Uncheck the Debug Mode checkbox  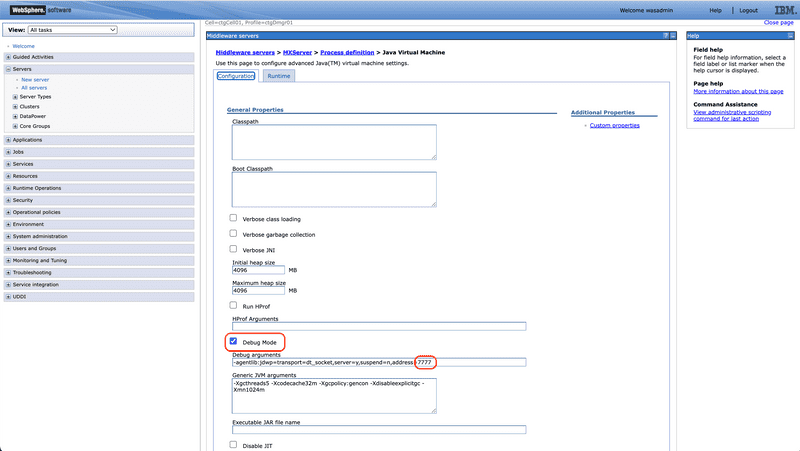click(233, 341)
